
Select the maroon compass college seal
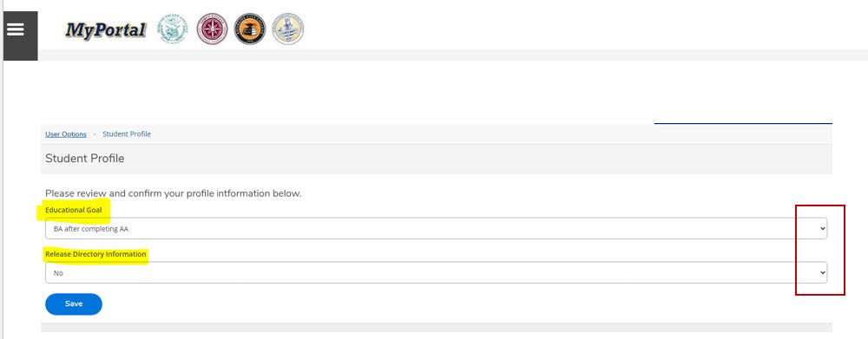(x=212, y=29)
